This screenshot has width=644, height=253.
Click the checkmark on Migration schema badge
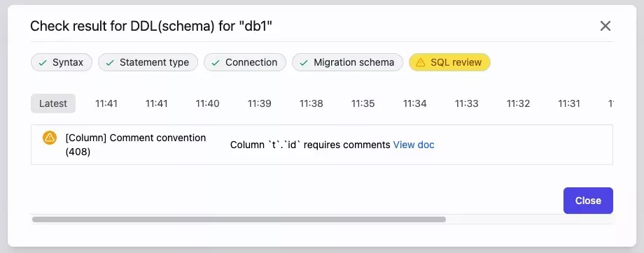pos(304,63)
